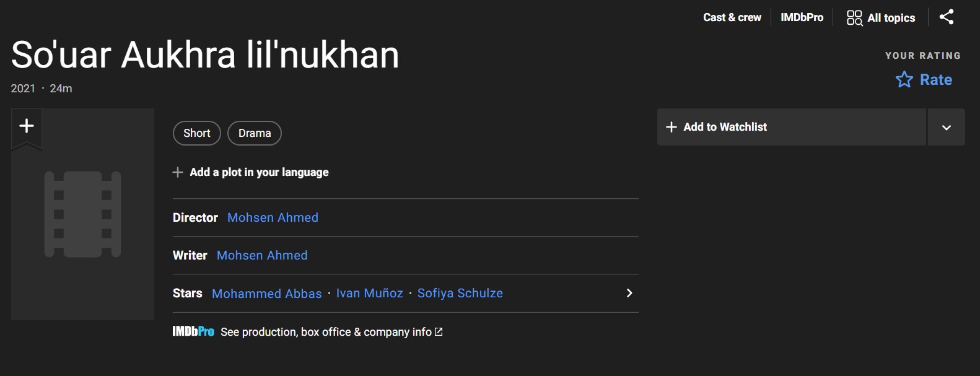
Task: Click the plus icon beside Add a plot
Action: point(178,172)
